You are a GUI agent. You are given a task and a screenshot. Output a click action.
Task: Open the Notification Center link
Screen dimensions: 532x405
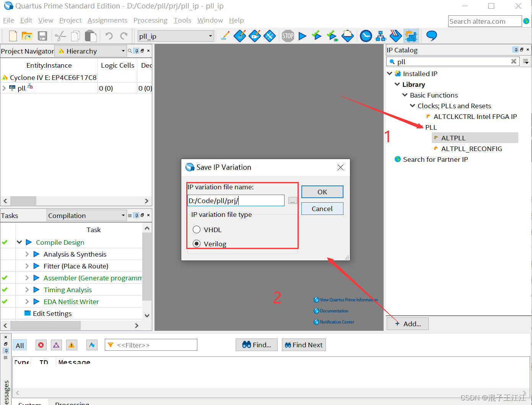coord(334,322)
